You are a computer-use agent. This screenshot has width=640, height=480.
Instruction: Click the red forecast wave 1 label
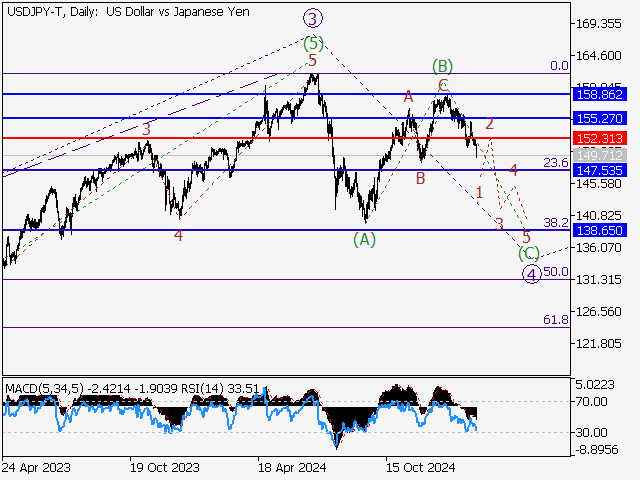[480, 191]
